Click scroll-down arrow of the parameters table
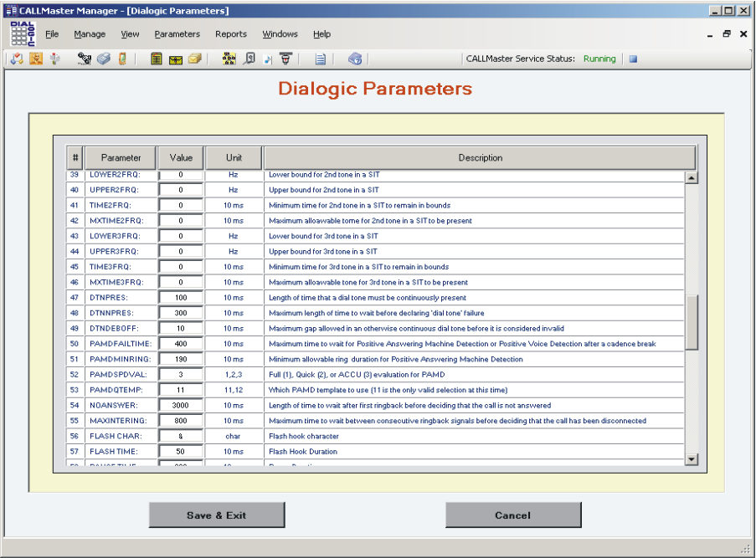Screen dimensions: 756x558 (692, 459)
